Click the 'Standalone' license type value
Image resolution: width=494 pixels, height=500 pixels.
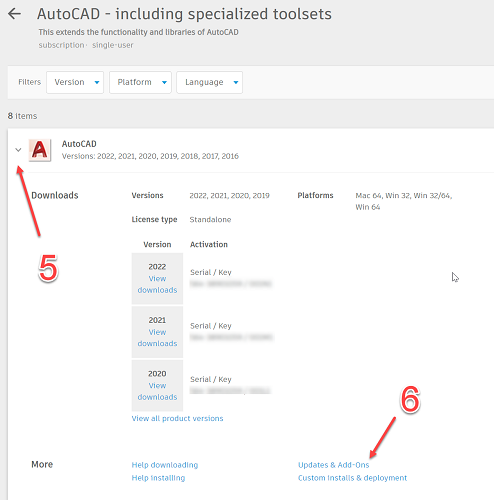(x=210, y=219)
